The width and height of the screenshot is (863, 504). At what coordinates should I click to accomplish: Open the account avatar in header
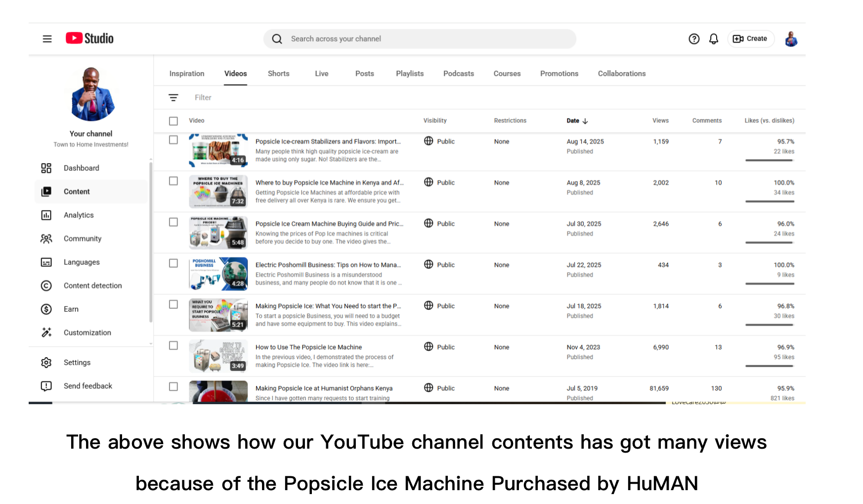click(791, 39)
